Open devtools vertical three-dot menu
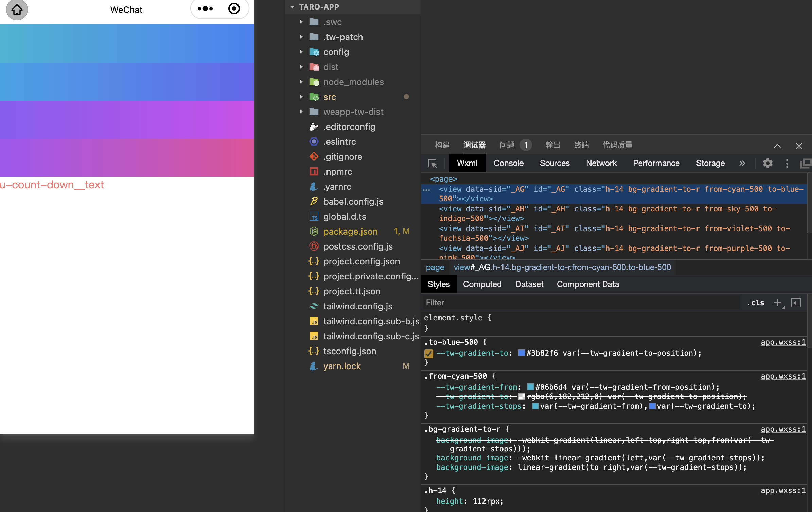Image resolution: width=812 pixels, height=512 pixels. [x=787, y=164]
